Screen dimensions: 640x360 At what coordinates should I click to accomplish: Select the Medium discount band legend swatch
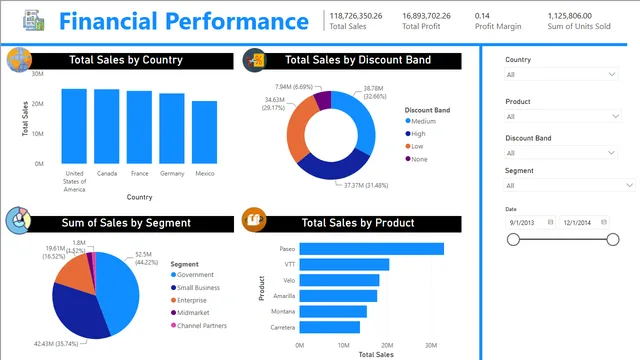click(407, 121)
